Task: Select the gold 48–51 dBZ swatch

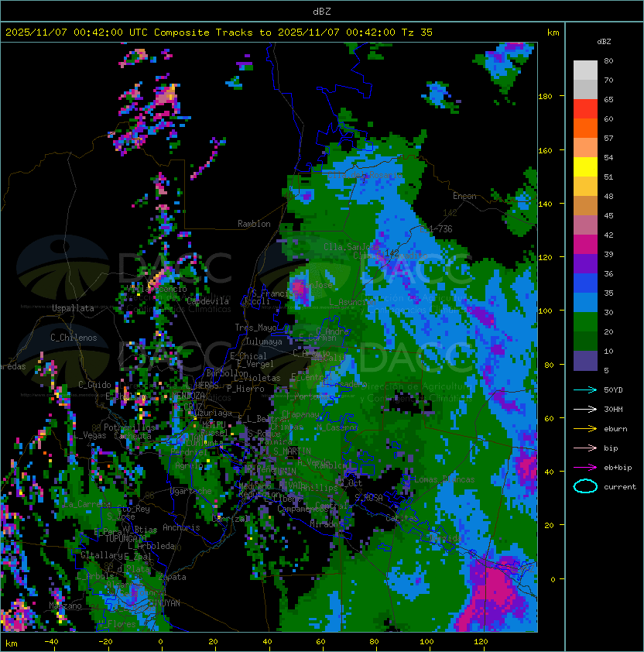Action: pos(585,186)
